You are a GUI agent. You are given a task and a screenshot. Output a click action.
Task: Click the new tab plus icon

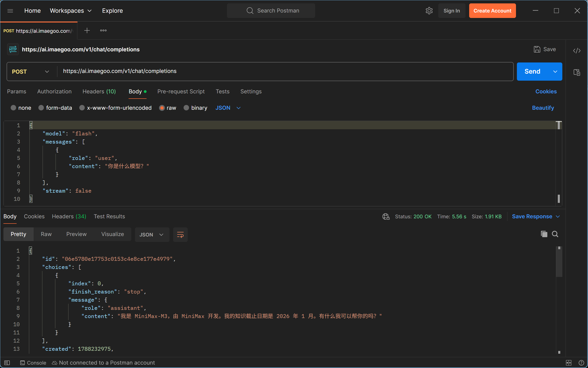tap(87, 30)
